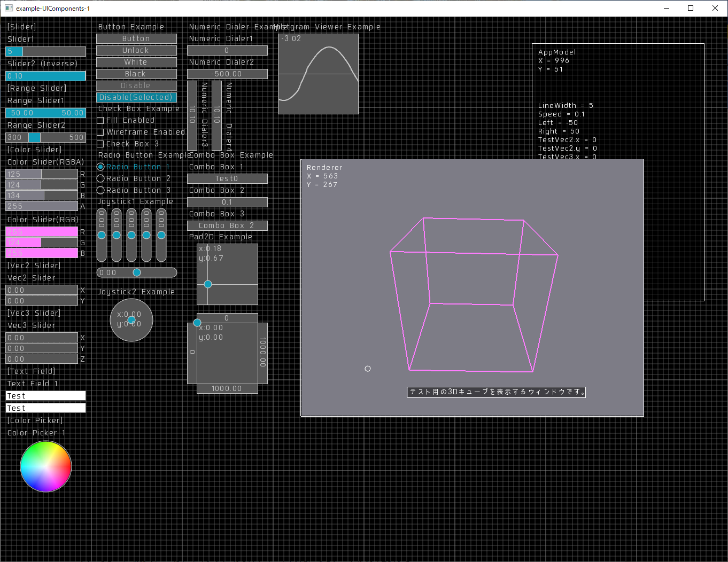Click the lower Pad2D bottom value 1000.00
This screenshot has height=562, width=728.
click(227, 388)
